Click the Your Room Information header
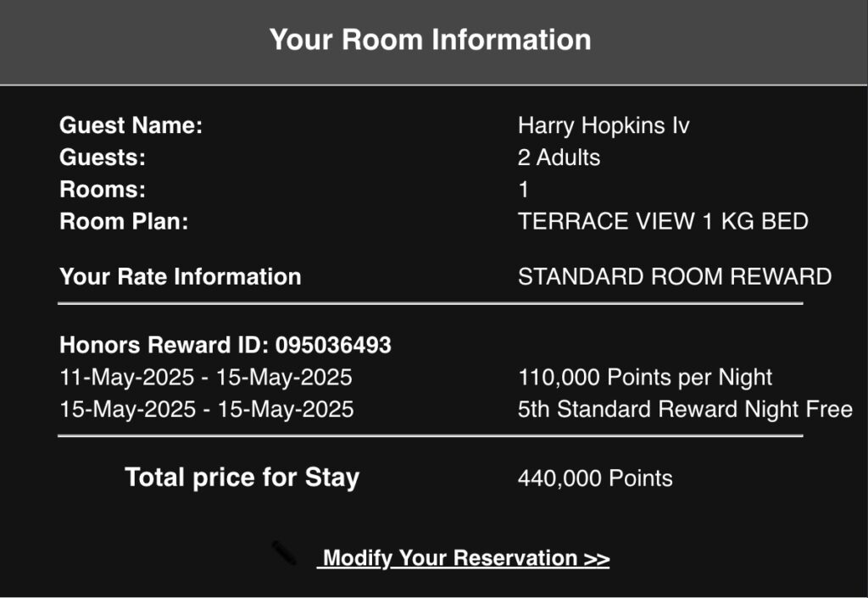Image resolution: width=868 pixels, height=598 pixels. [431, 40]
